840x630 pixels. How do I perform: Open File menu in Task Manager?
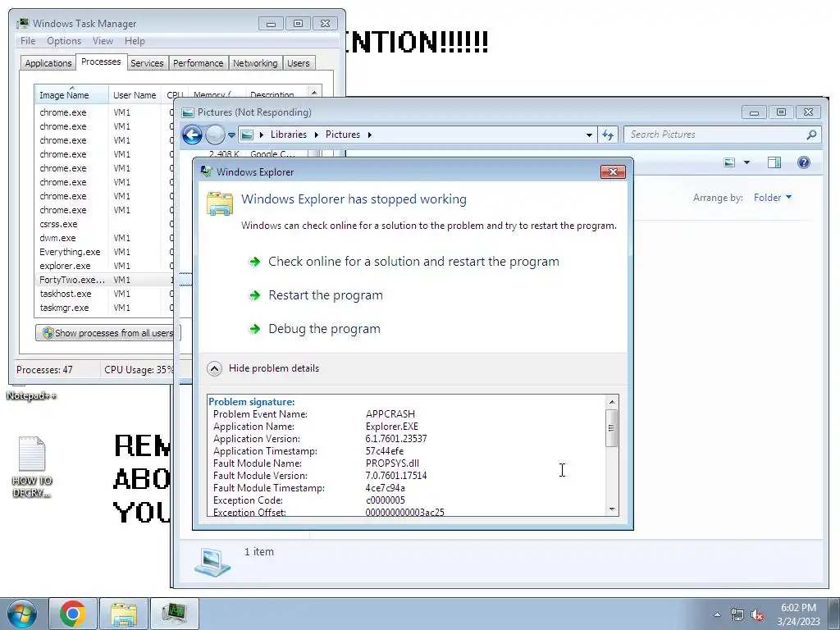tap(27, 41)
